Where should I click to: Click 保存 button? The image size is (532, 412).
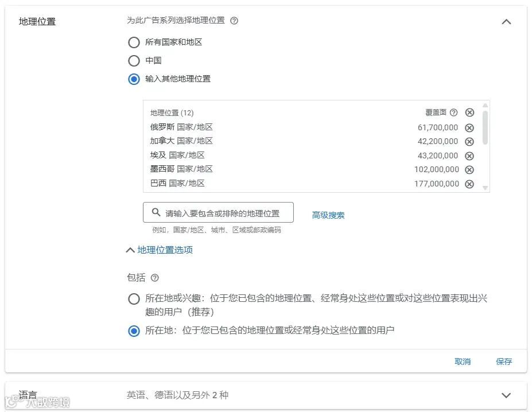(x=504, y=362)
